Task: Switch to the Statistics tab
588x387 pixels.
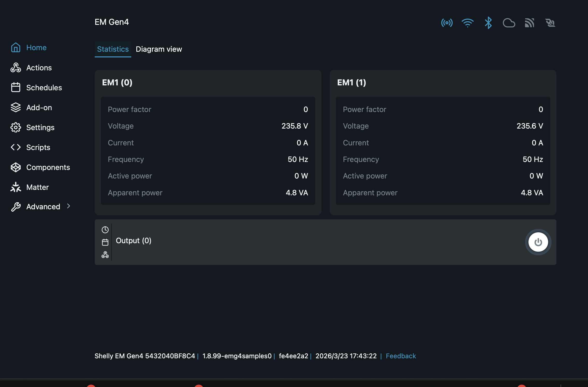Action: click(x=113, y=49)
